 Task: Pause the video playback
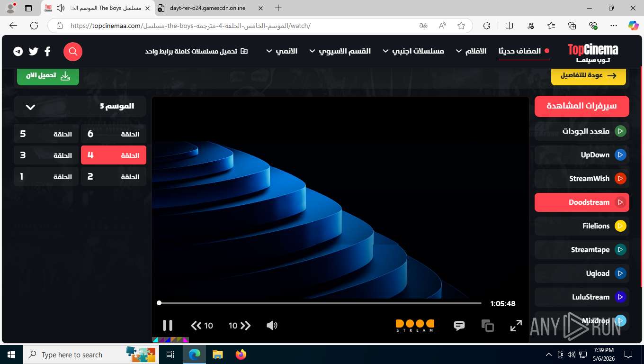pos(168,325)
